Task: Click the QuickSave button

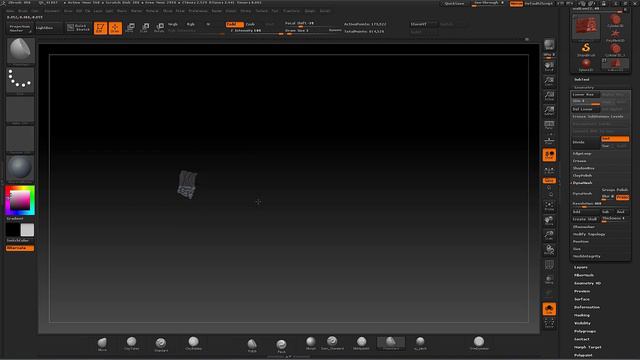Action: (454, 4)
